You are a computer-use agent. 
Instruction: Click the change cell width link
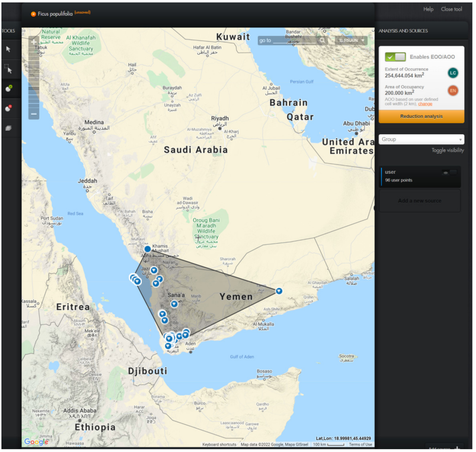click(425, 104)
